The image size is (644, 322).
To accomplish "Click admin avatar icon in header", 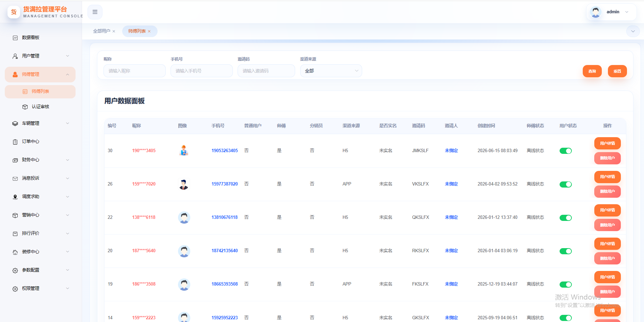I will point(596,12).
